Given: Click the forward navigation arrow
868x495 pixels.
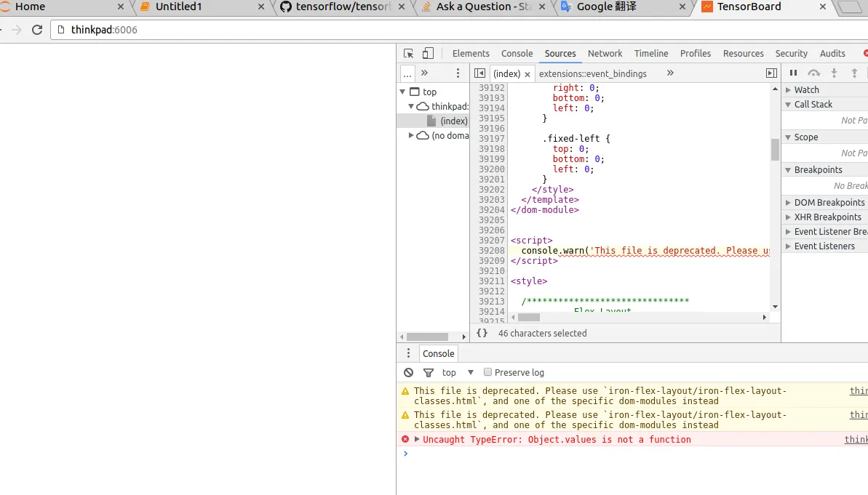Looking at the screenshot, I should (x=17, y=30).
